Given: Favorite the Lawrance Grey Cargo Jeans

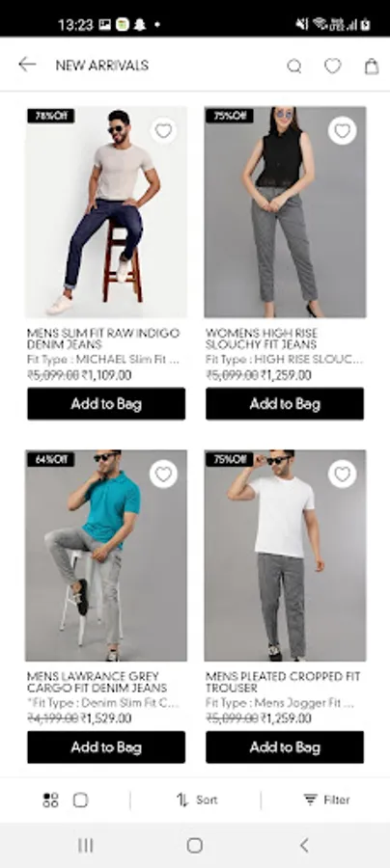Looking at the screenshot, I should (x=163, y=475).
